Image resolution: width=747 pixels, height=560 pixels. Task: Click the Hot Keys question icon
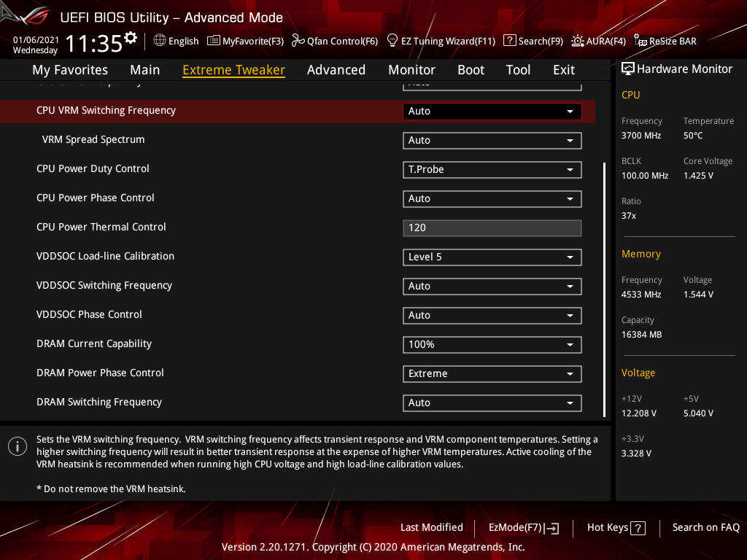click(x=638, y=528)
